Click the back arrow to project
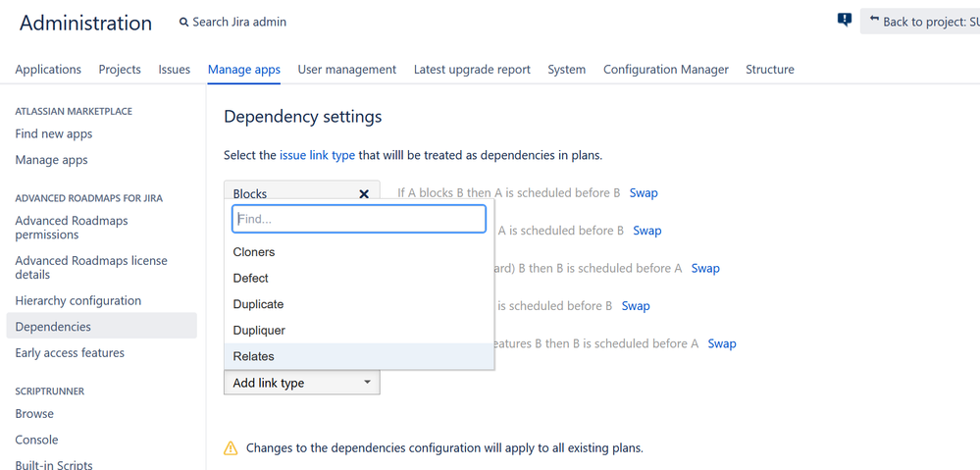 click(874, 21)
